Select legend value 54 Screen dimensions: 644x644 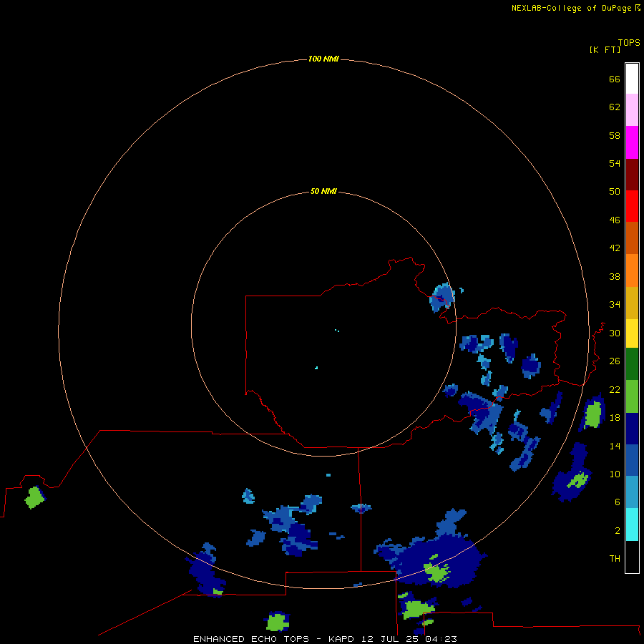[615, 163]
